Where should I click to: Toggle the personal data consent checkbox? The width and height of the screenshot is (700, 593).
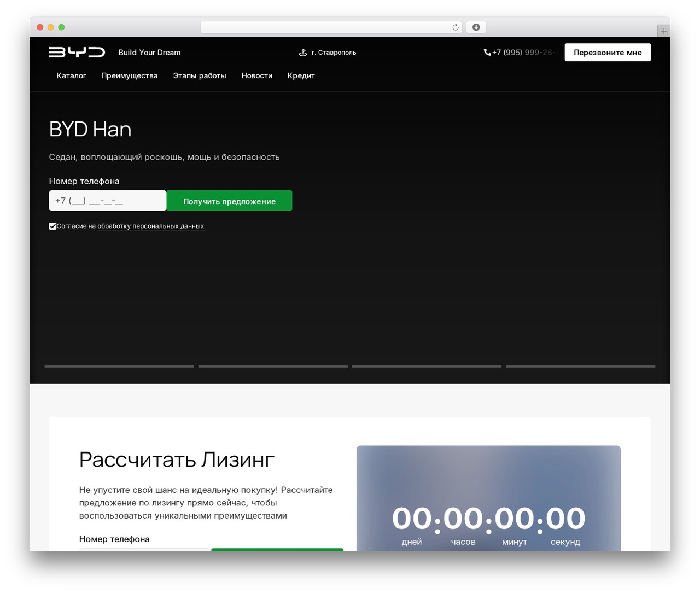[x=52, y=226]
